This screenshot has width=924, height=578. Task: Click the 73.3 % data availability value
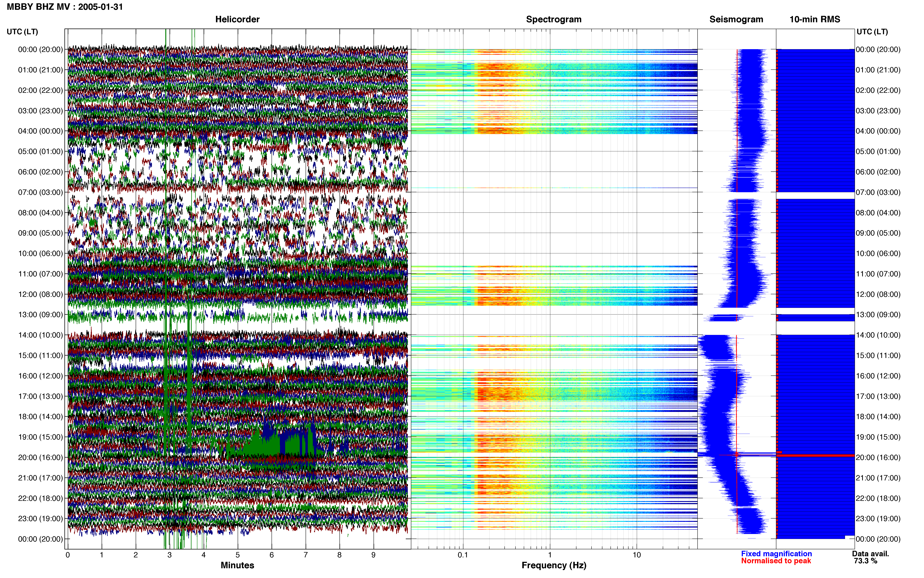[x=865, y=561]
